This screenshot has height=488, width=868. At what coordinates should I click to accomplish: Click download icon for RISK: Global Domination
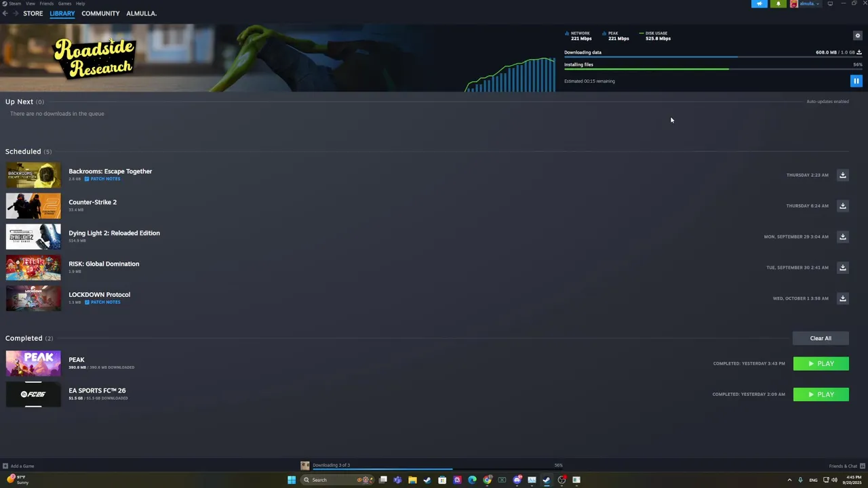coord(843,268)
